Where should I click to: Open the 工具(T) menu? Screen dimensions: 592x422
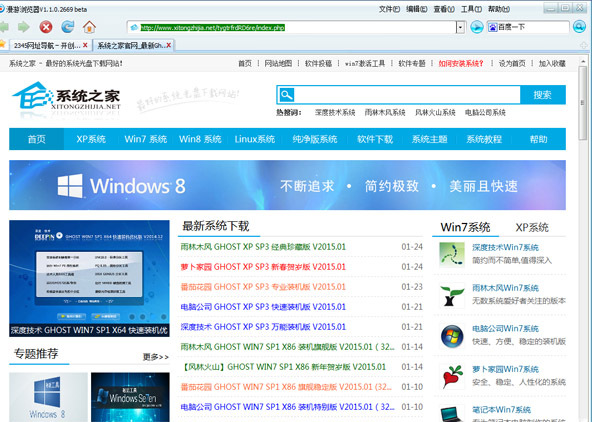(x=471, y=9)
